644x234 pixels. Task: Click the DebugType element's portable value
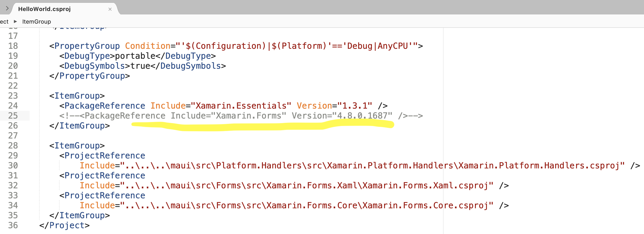coord(135,56)
